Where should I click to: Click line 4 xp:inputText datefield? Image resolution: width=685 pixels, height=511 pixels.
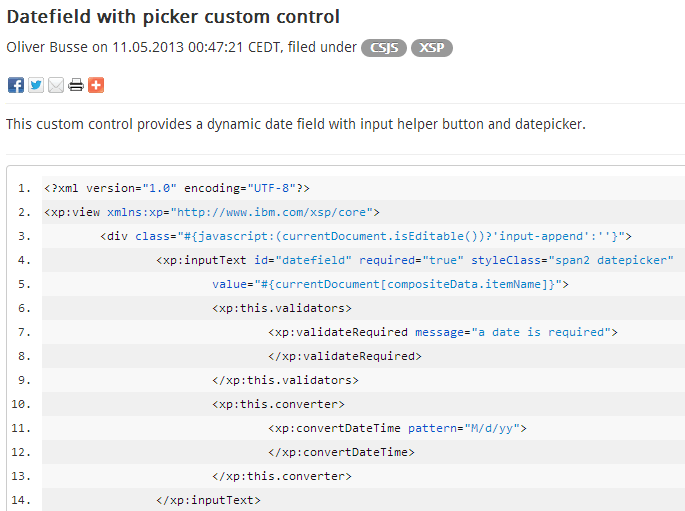click(415, 260)
